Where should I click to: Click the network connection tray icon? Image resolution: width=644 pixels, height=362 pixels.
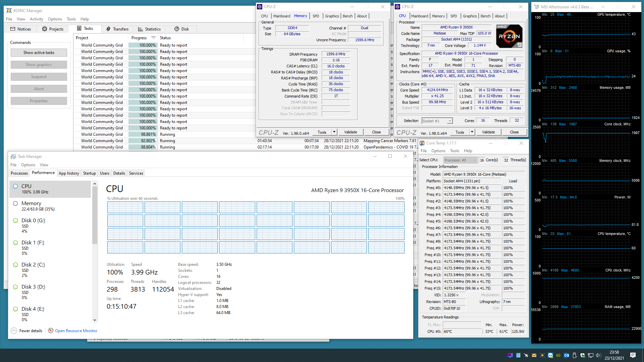(x=591, y=355)
